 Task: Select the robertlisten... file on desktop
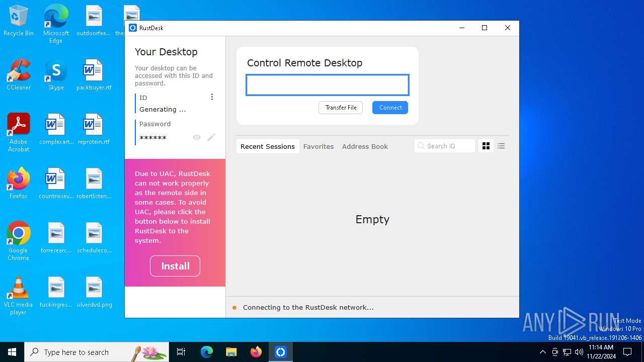pos(94,184)
